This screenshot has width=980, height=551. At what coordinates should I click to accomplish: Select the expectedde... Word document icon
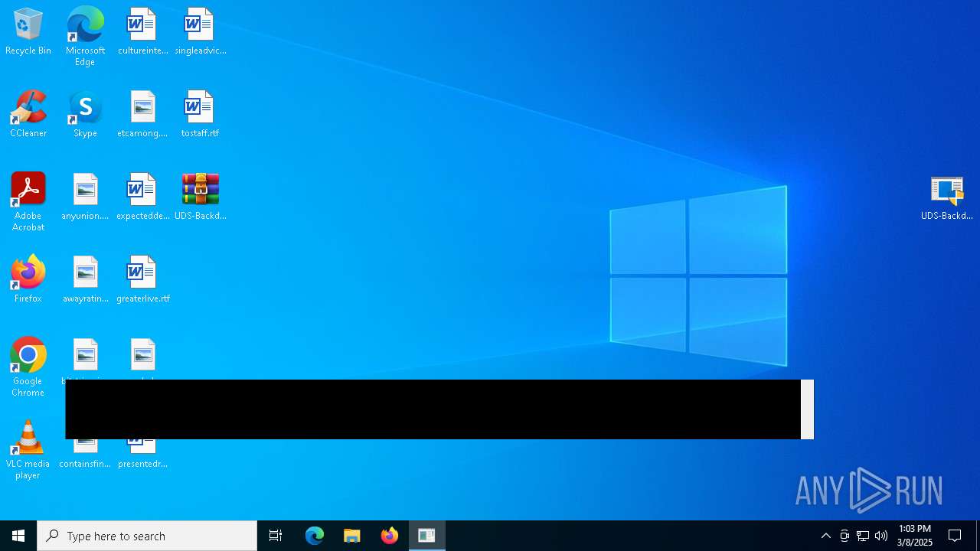(x=142, y=197)
